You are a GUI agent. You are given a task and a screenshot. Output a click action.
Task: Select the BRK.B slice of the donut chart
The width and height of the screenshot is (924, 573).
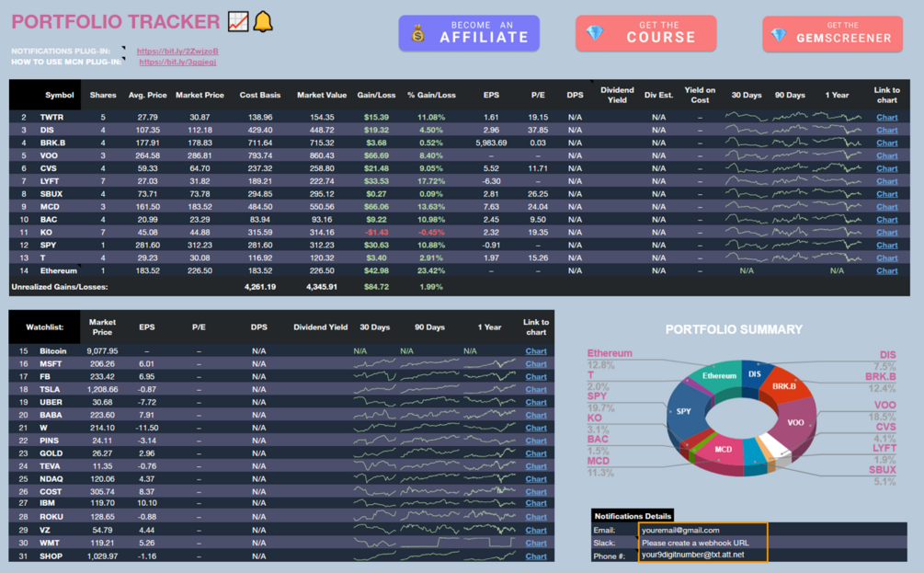pos(785,386)
